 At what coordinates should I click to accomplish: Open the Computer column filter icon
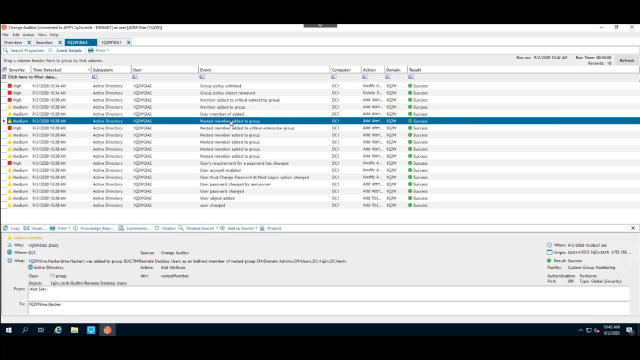pyautogui.click(x=333, y=77)
